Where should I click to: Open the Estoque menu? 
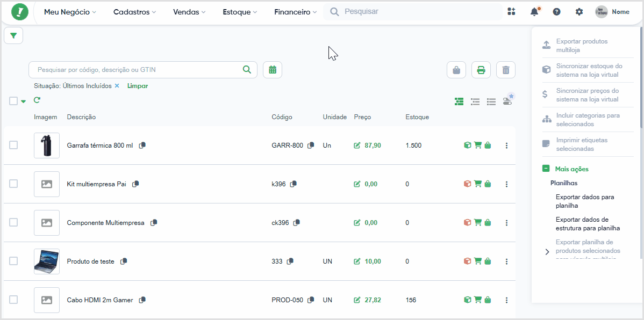coord(240,12)
